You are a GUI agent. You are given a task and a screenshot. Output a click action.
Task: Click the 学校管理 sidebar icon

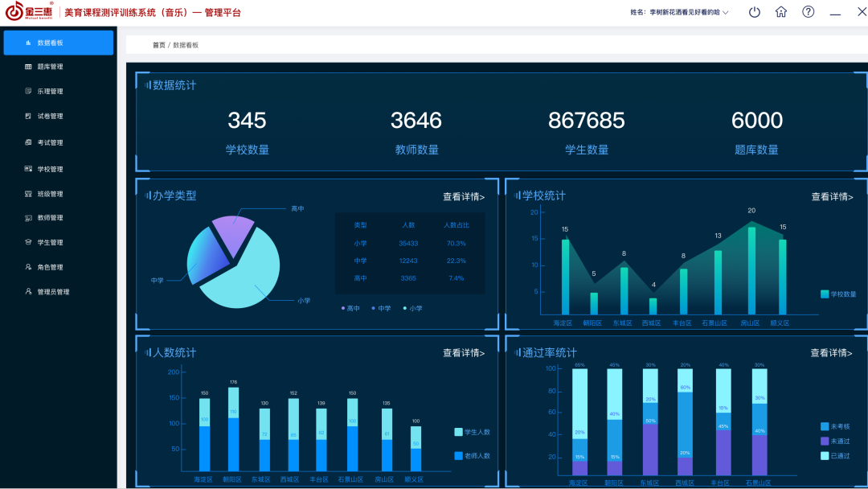pyautogui.click(x=29, y=169)
